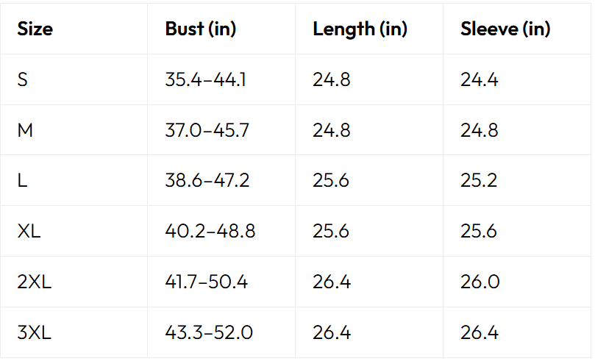Select the 3XL size row label
This screenshot has height=364, width=595.
point(34,332)
